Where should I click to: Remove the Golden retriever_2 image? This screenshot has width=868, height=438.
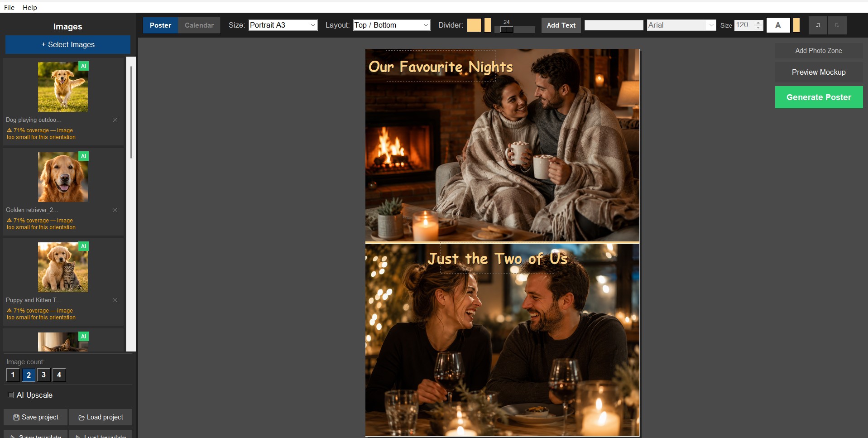coord(115,210)
